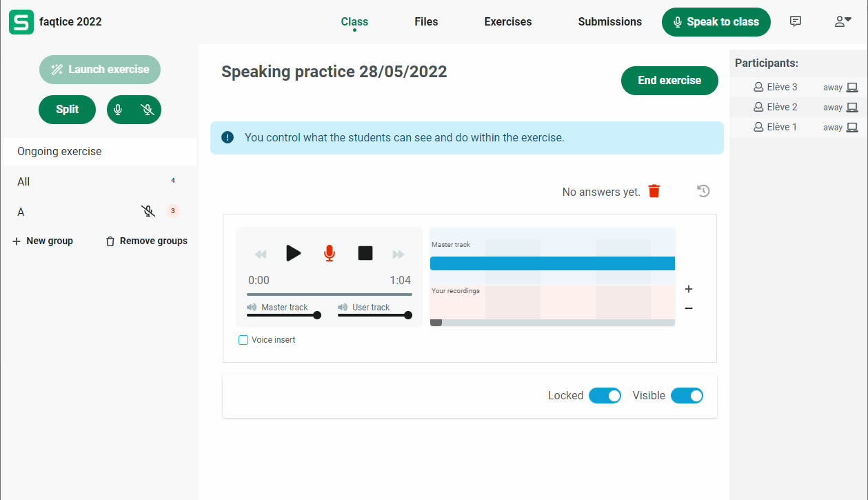Start recording with the red microphone icon
Image resolution: width=868 pixels, height=500 pixels.
pos(330,253)
